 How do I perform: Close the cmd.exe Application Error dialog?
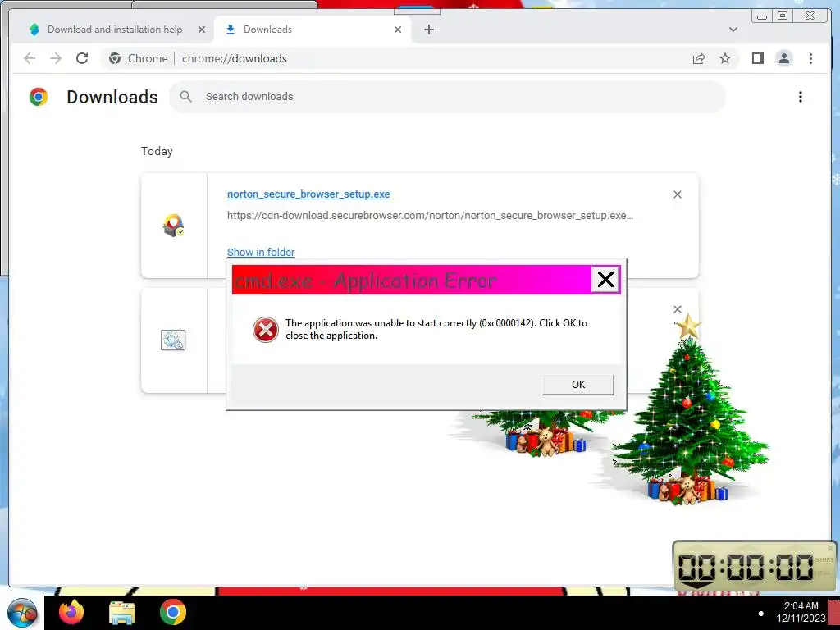(605, 279)
